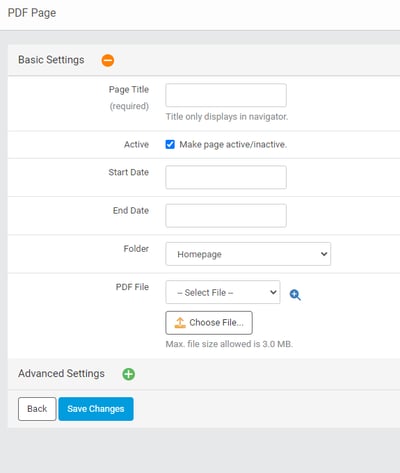Click the Start Date field
This screenshot has height=473, width=400.
point(226,177)
